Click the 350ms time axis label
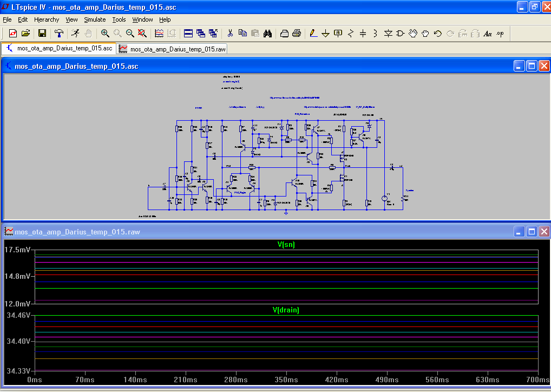 tap(286, 380)
